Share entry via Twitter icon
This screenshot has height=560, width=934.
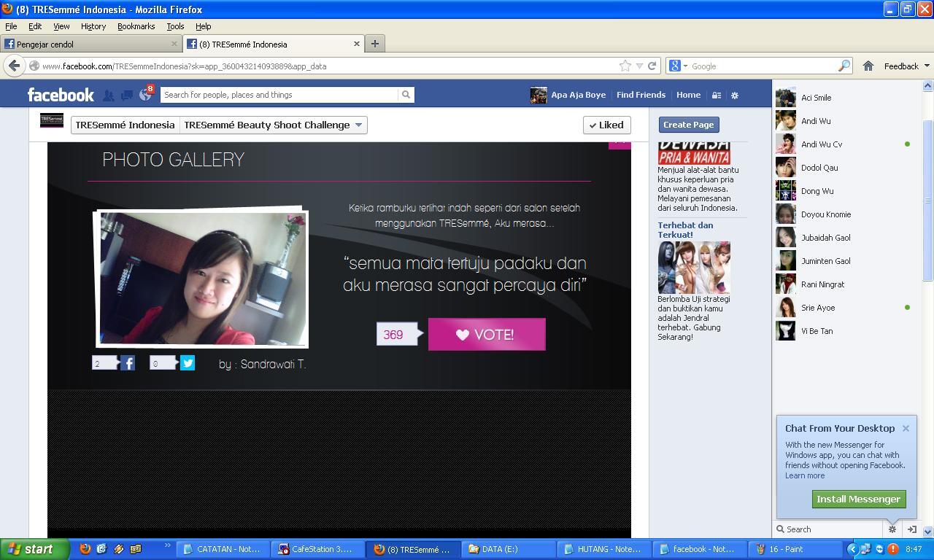click(x=188, y=362)
